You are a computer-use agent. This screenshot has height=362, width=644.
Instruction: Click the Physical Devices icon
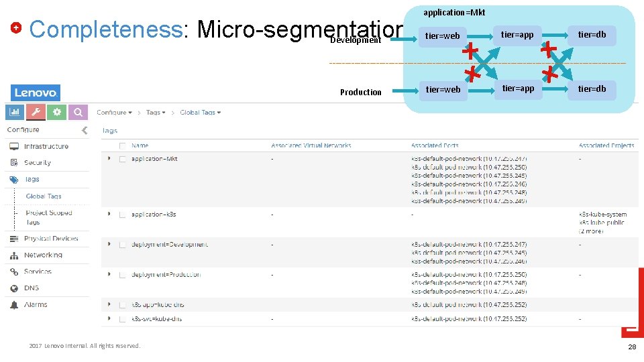14,239
